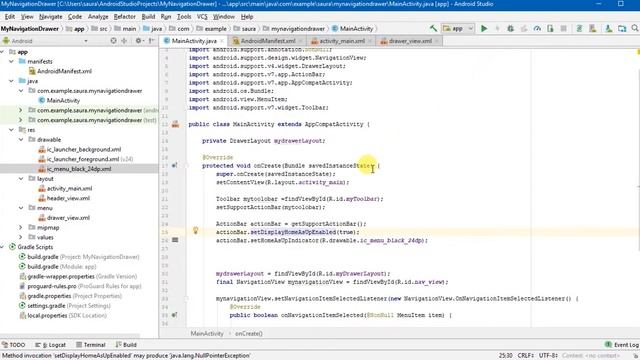Collapse the Gradle Scripts node
640x360 pixels.
[x=3, y=247]
